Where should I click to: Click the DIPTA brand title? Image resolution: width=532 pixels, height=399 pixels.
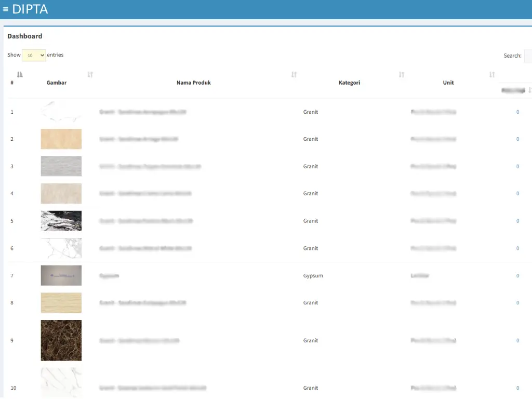(30, 9)
